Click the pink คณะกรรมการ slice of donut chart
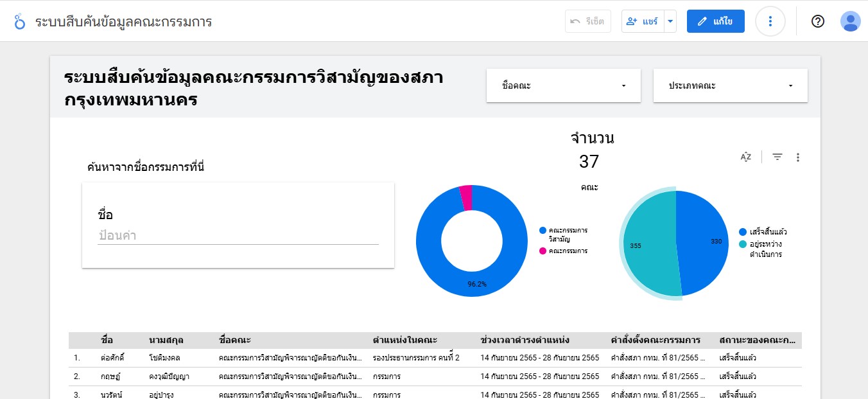Viewport: 868px width, 399px height. (466, 197)
